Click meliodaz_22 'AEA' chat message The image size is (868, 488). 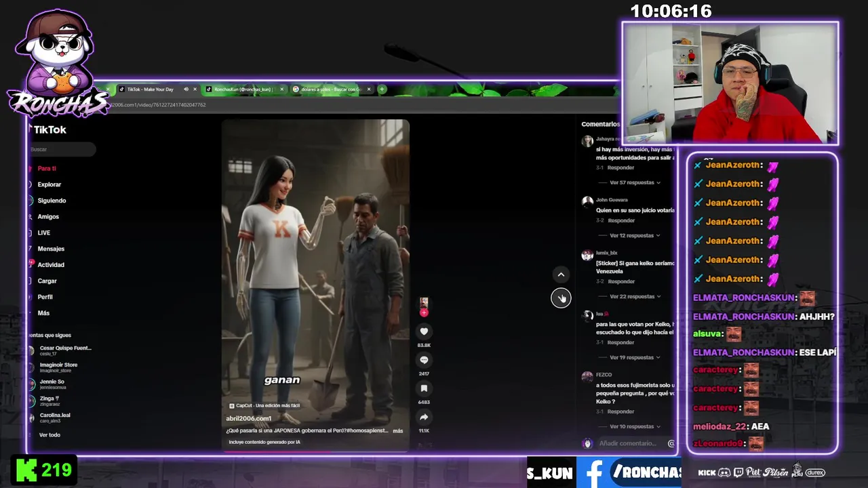pos(731,426)
